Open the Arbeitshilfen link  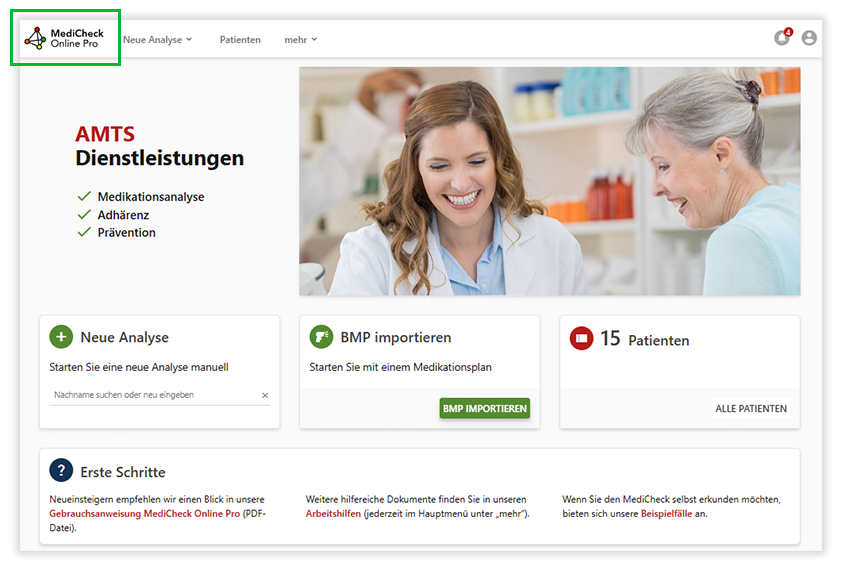[333, 514]
